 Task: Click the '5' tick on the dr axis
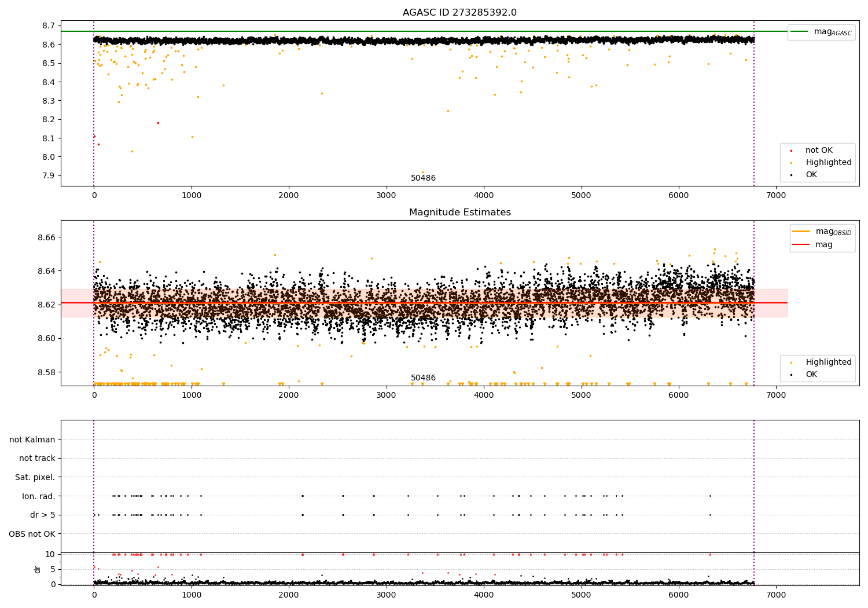coord(53,569)
